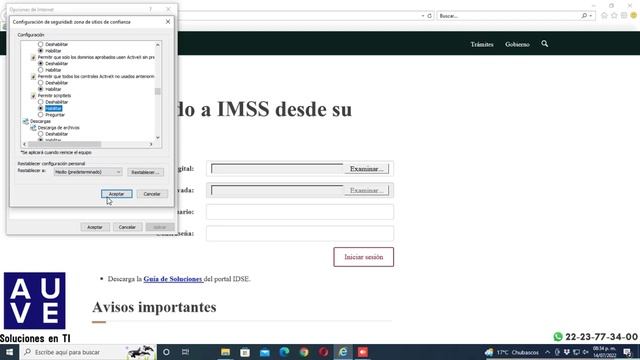Open the Gobierno menu on the page

[x=517, y=44]
